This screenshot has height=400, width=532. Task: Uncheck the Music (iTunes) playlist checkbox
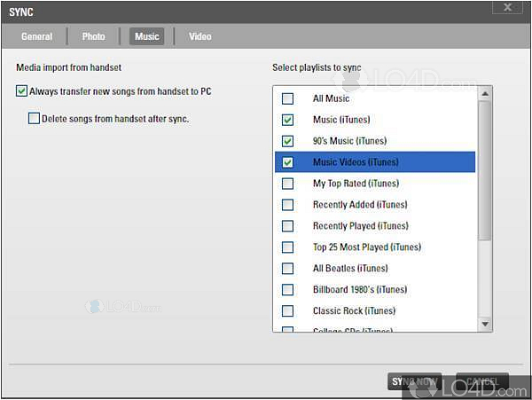pos(287,120)
